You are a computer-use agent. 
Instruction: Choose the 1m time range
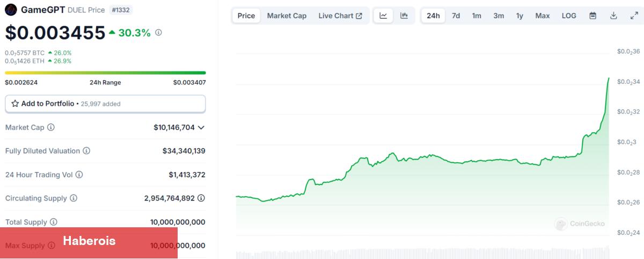tap(477, 16)
